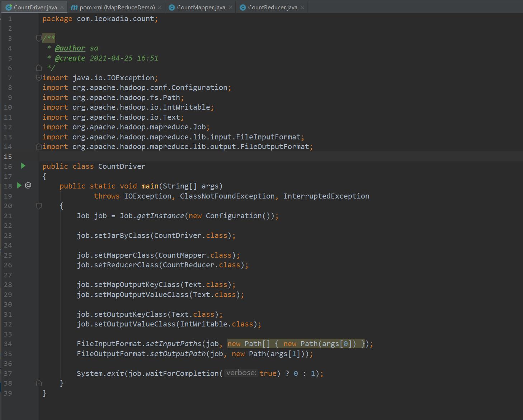Close the CountMapper.java tab

tap(230, 7)
